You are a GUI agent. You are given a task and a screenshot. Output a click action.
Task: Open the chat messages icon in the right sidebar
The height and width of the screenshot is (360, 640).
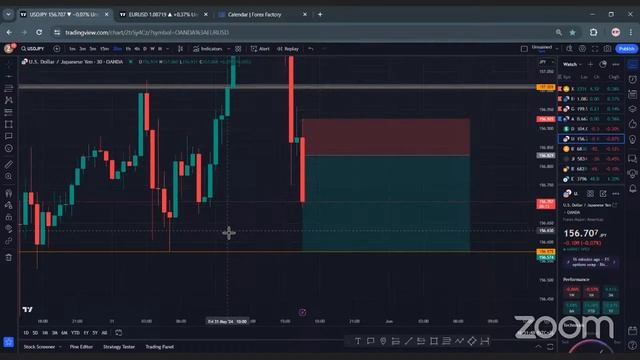(633, 158)
